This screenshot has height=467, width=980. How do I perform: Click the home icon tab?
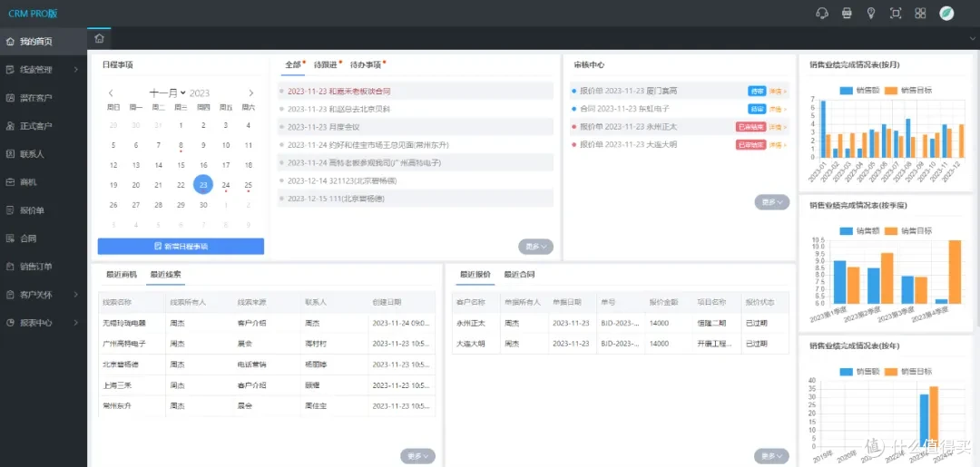coord(99,38)
